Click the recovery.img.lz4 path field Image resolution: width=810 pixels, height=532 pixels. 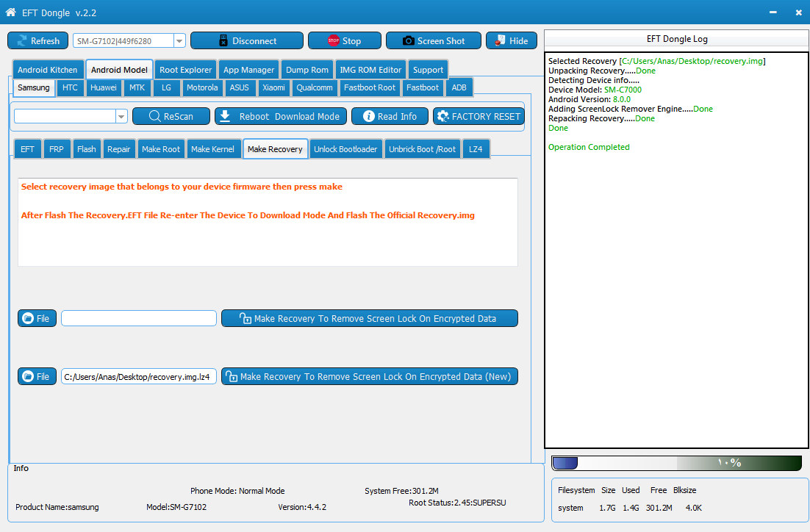[x=138, y=376]
